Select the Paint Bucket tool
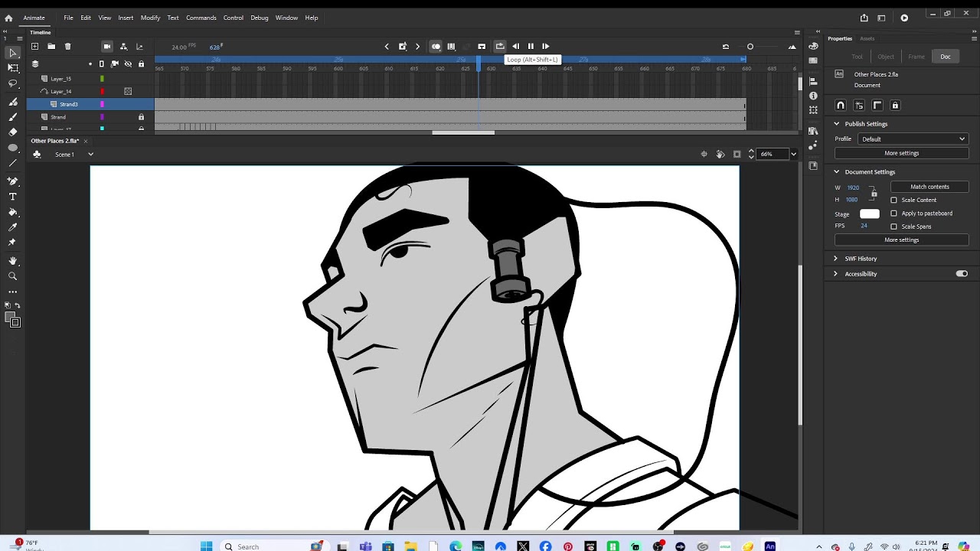This screenshot has width=980, height=551. coord(13,212)
